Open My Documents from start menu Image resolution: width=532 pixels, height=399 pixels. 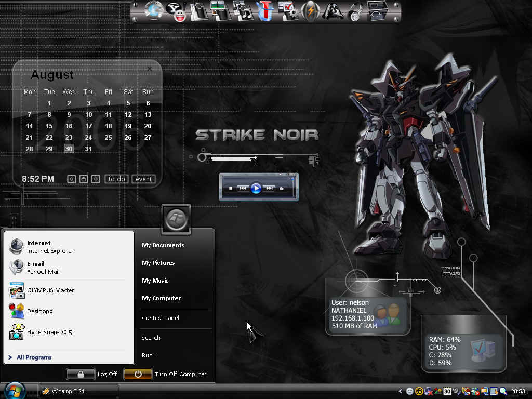point(163,245)
